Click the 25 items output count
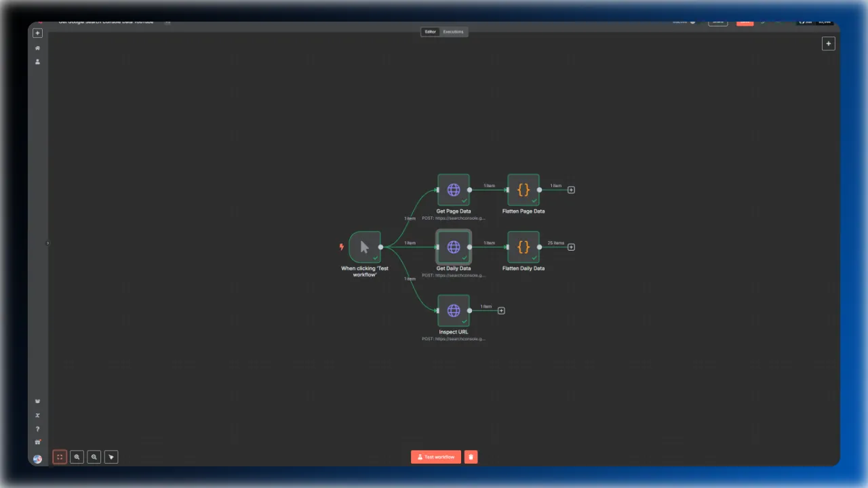Image resolution: width=868 pixels, height=488 pixels. click(555, 243)
